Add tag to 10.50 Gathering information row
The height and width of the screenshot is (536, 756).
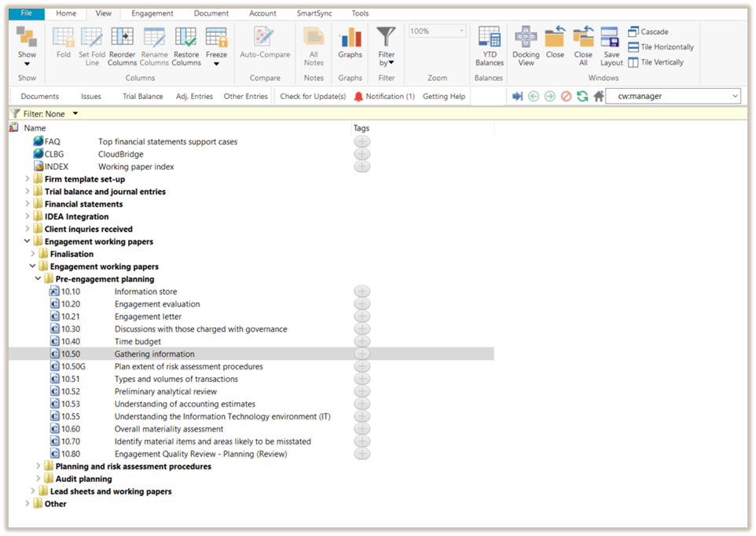[361, 354]
